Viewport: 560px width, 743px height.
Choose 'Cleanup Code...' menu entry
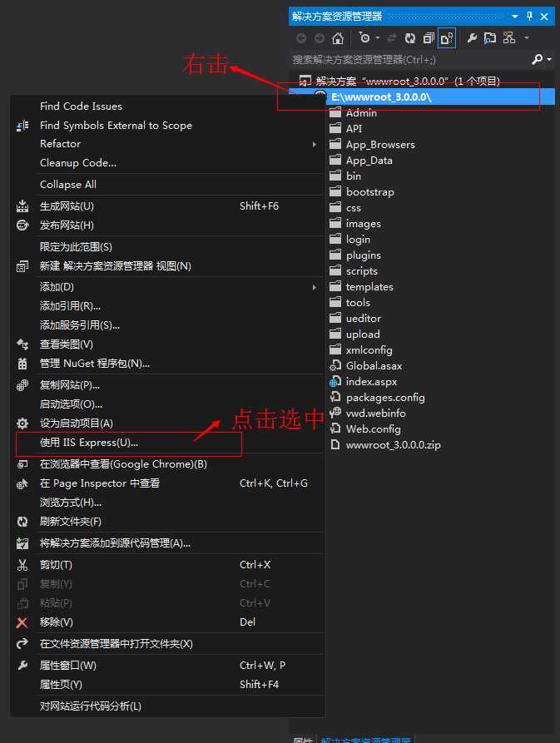[x=78, y=163]
